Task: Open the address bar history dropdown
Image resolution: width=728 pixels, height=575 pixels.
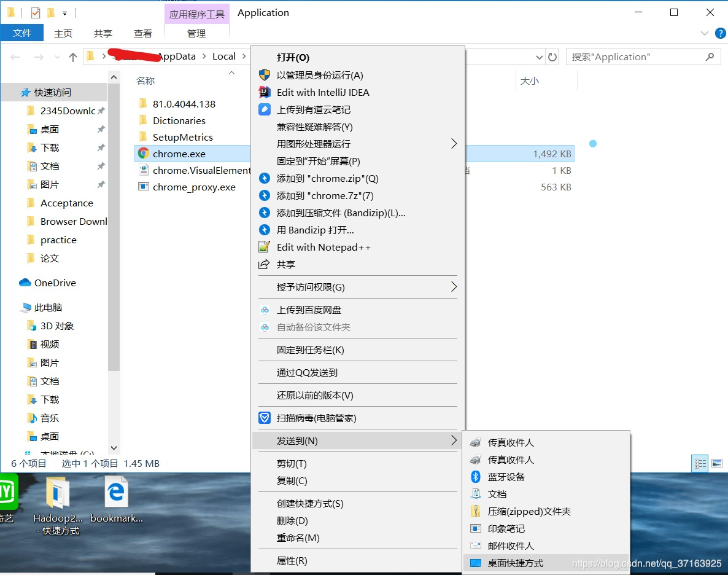Action: tap(540, 57)
